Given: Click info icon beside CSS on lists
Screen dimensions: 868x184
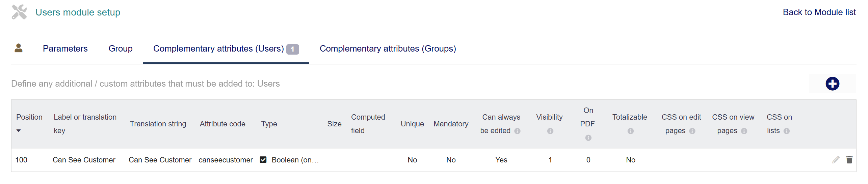Looking at the screenshot, I should 786,131.
